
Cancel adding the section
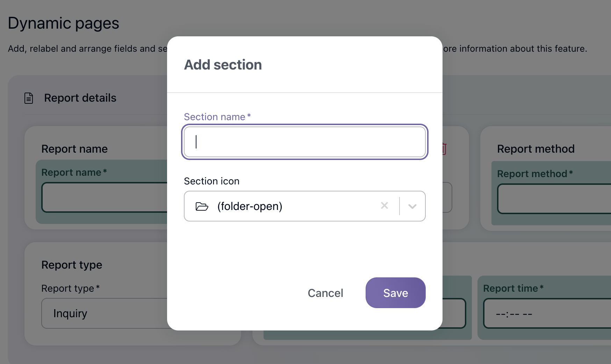click(325, 293)
